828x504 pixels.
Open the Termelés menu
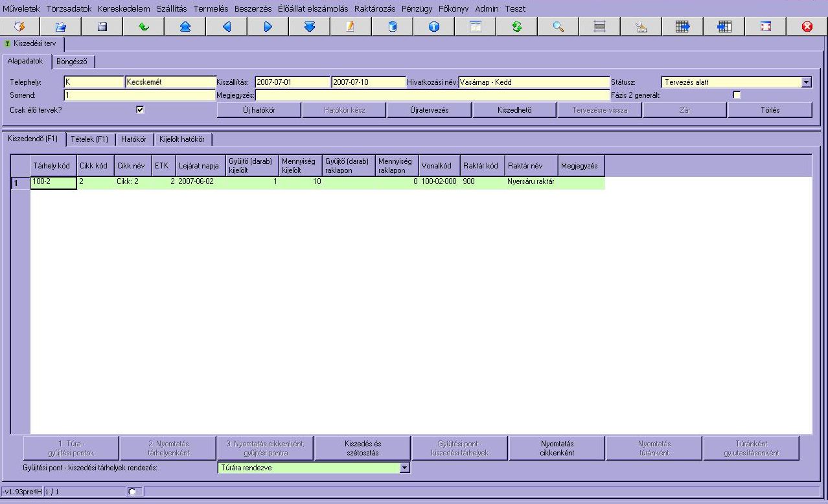tap(211, 9)
